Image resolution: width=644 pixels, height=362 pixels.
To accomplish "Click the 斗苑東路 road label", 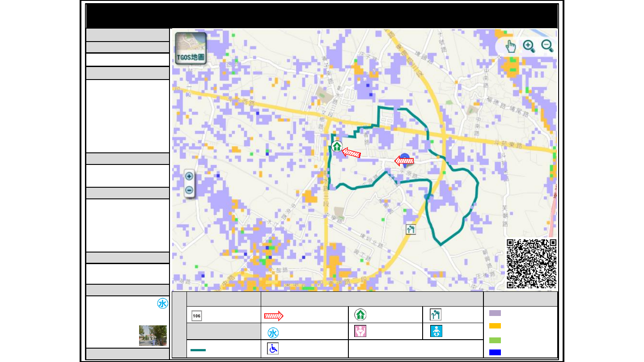I will [508, 145].
